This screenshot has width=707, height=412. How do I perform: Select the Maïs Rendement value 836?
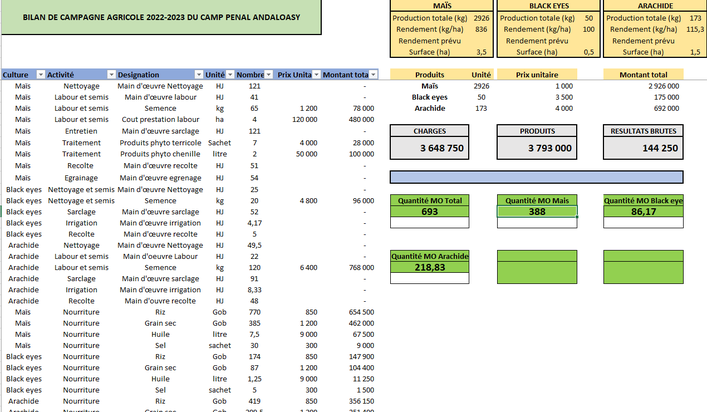coord(480,29)
